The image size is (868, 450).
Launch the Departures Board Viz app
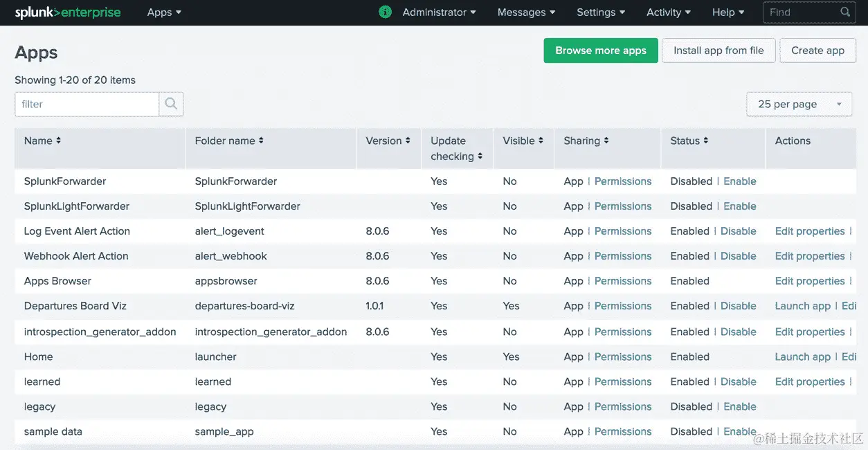coord(802,306)
